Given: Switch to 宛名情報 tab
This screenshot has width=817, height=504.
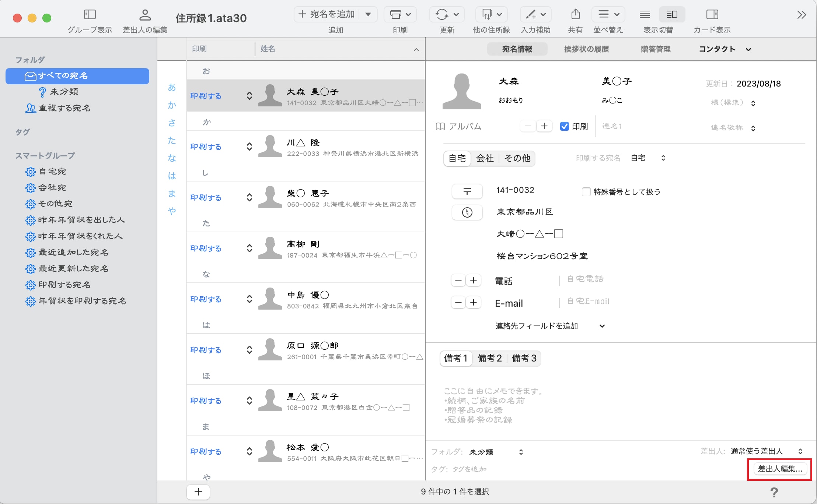Looking at the screenshot, I should [517, 49].
